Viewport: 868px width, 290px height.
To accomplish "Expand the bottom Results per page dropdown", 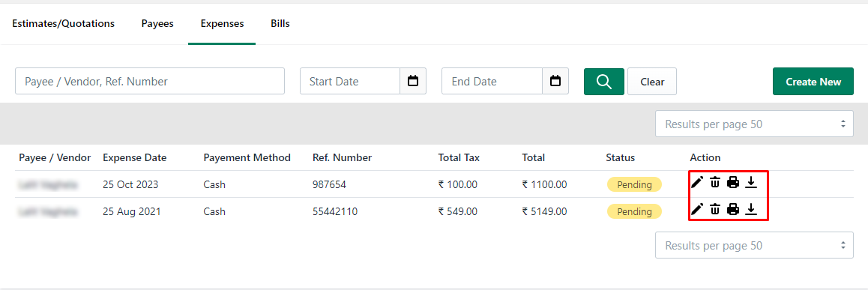I will [755, 245].
